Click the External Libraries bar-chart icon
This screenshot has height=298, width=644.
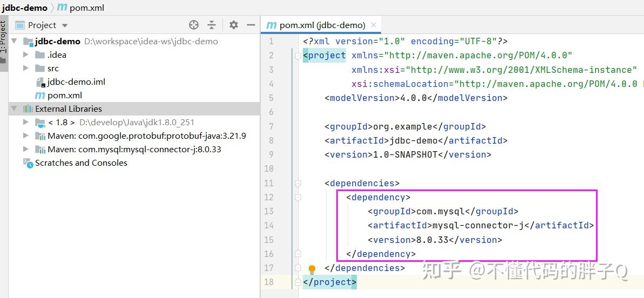pyautogui.click(x=28, y=109)
